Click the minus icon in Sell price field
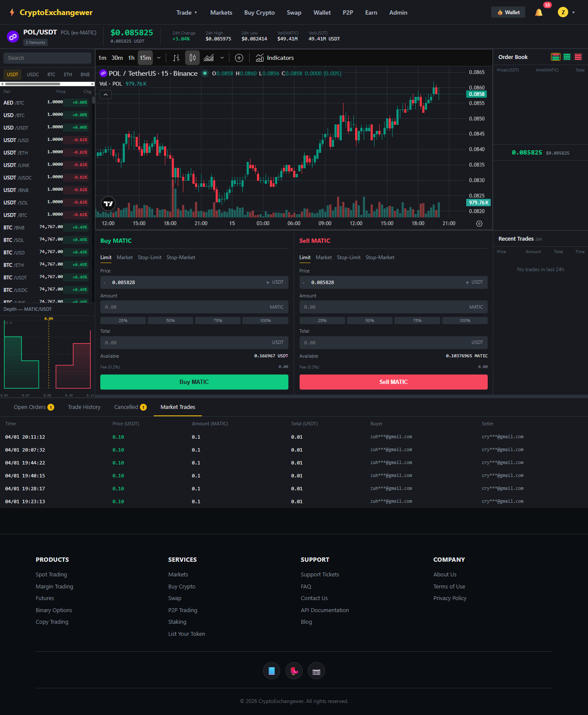Image resolution: width=588 pixels, height=715 pixels. point(303,283)
